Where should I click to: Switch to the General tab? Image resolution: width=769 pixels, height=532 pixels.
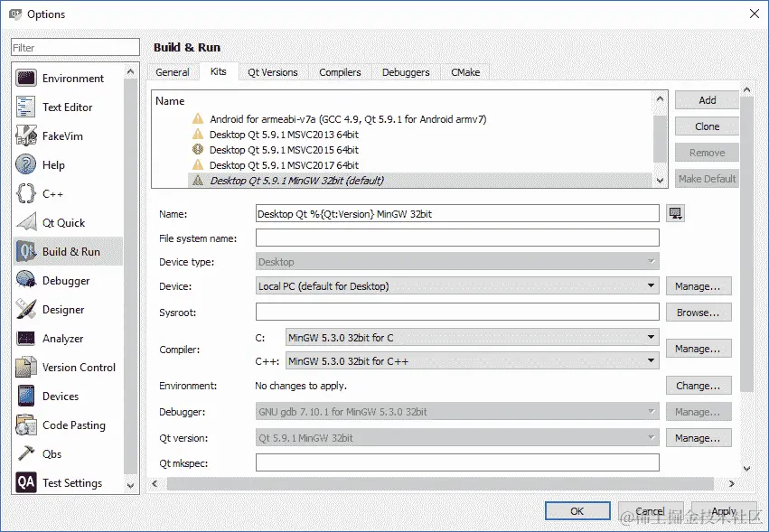[x=172, y=72]
